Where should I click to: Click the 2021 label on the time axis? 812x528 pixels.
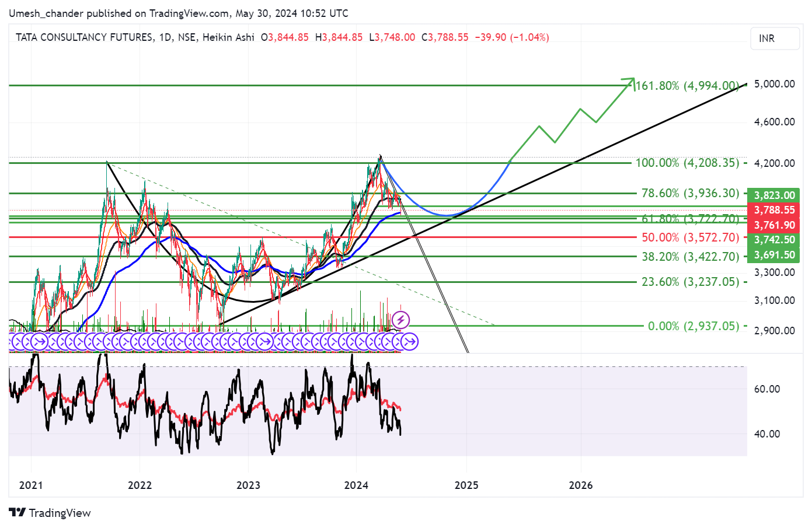tap(31, 485)
